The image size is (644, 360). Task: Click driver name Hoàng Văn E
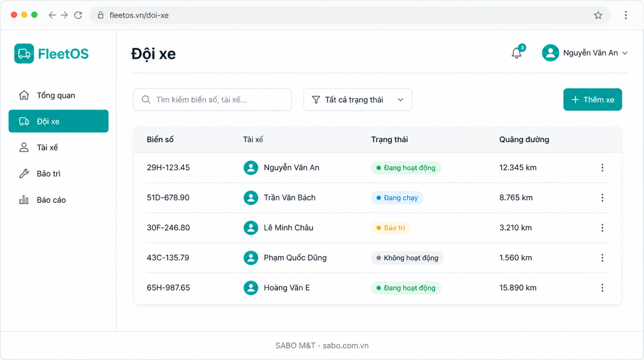pyautogui.click(x=287, y=288)
